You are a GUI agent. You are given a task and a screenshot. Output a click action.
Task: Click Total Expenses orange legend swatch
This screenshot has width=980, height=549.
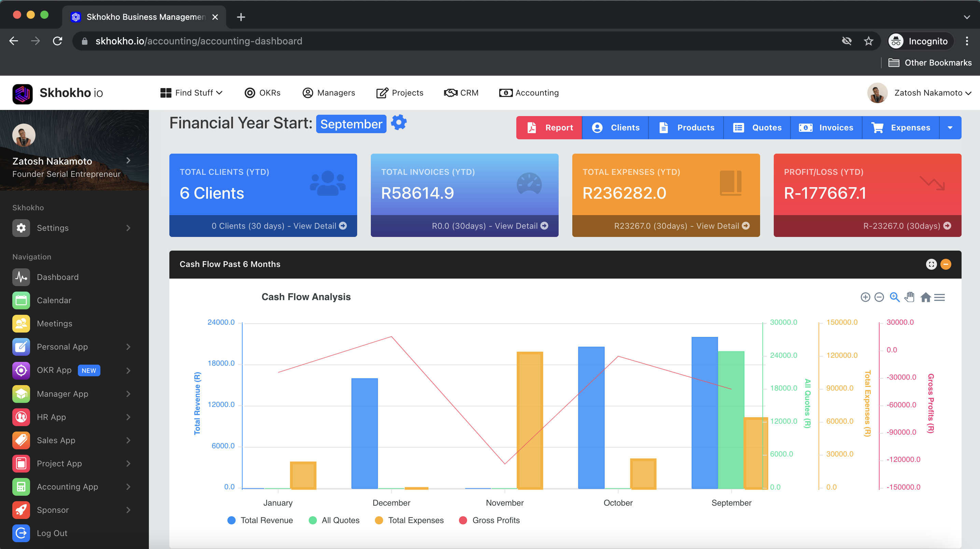point(379,520)
